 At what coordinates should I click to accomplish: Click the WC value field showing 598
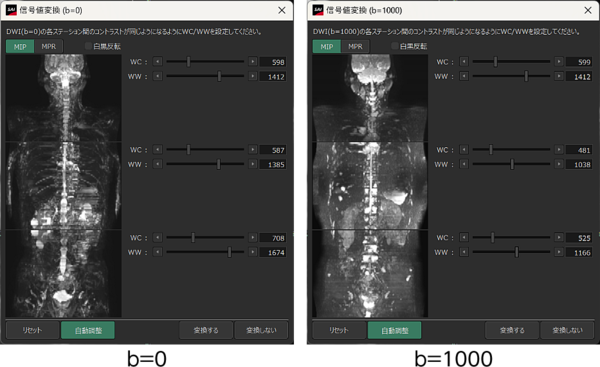click(x=273, y=62)
